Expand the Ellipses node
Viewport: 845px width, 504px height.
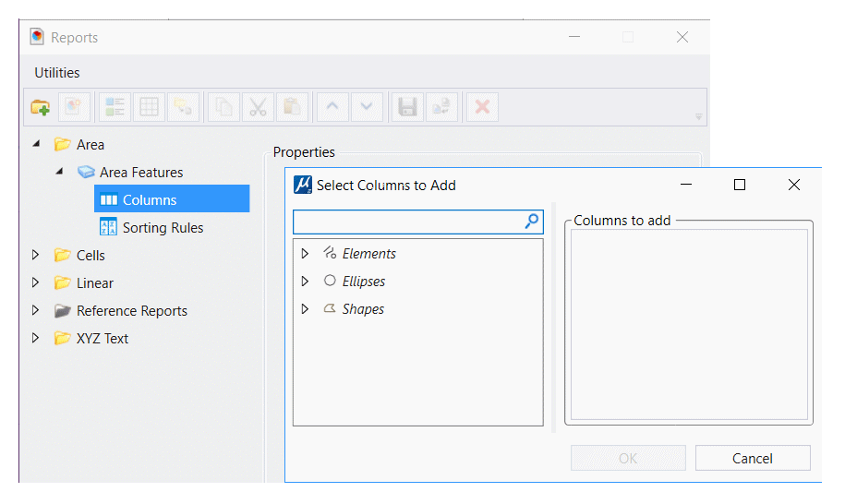(305, 282)
